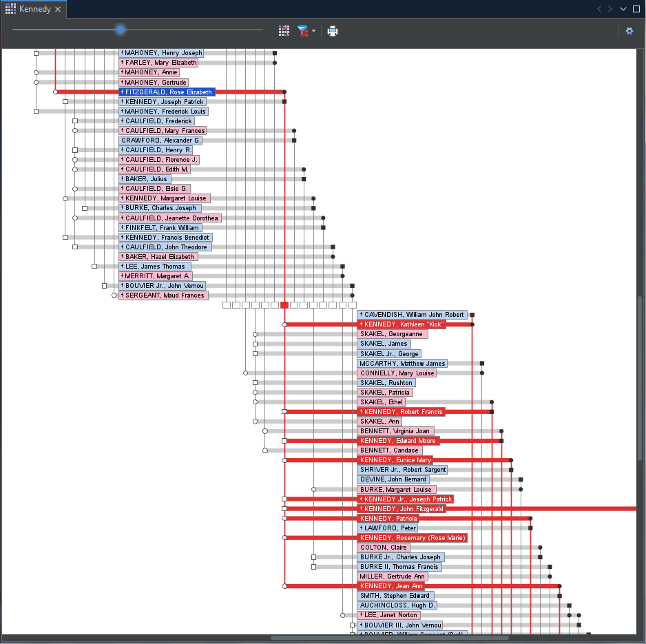Select BENNETT, Virginia Joan
The image size is (646, 644).
click(395, 431)
